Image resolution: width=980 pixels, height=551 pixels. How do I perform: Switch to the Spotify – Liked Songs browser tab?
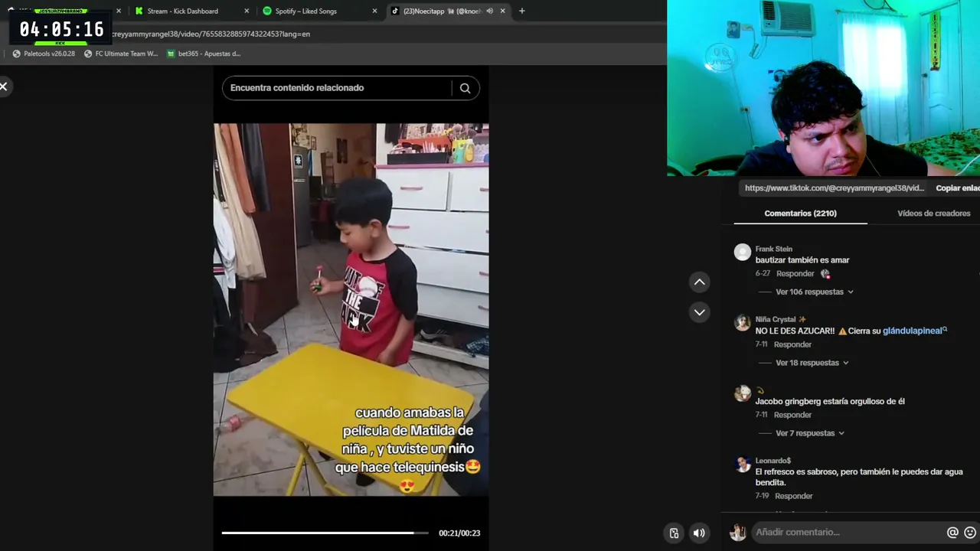click(319, 11)
